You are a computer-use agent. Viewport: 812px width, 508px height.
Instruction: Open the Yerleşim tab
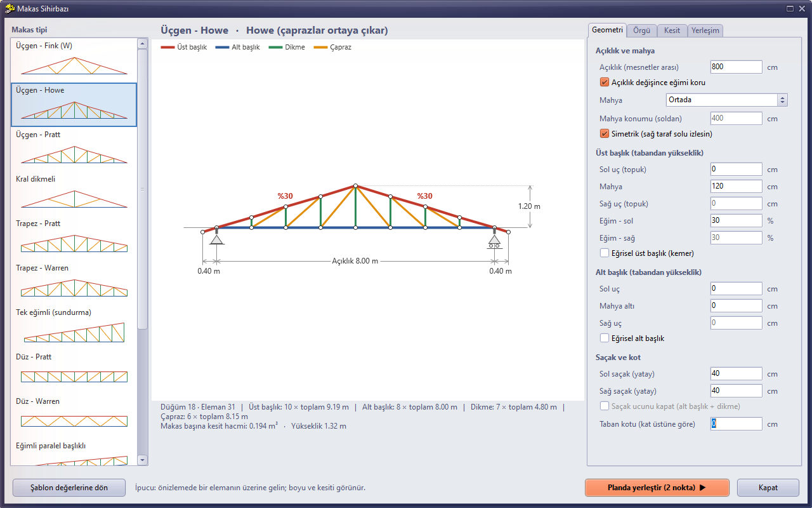coord(705,30)
